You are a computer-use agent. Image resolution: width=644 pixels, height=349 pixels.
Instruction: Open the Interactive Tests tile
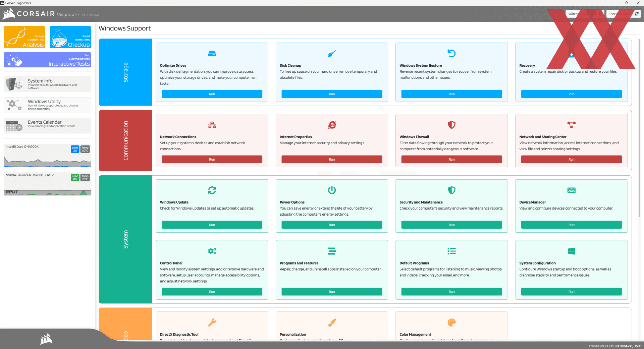(47, 60)
